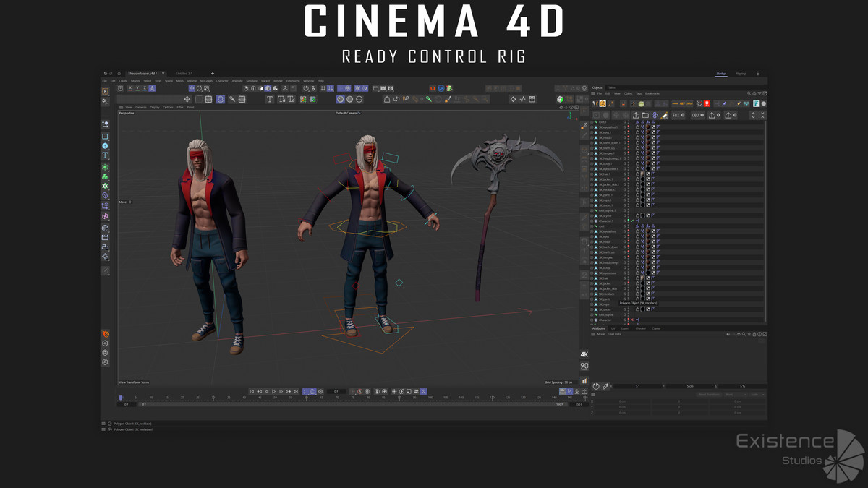Viewport: 868px width, 488px height.
Task: Toggle layer checkbox for SK_head.1
Action: click(x=625, y=137)
